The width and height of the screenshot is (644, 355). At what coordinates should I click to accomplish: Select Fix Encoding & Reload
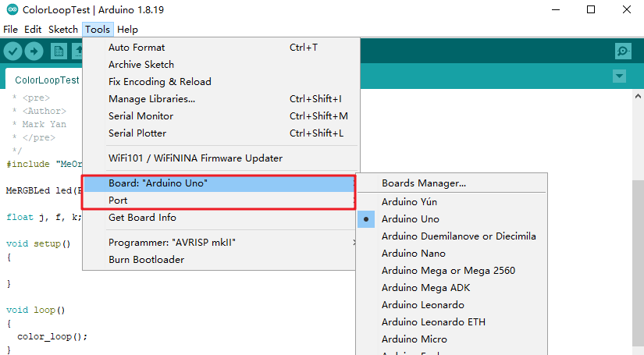[x=222, y=82]
